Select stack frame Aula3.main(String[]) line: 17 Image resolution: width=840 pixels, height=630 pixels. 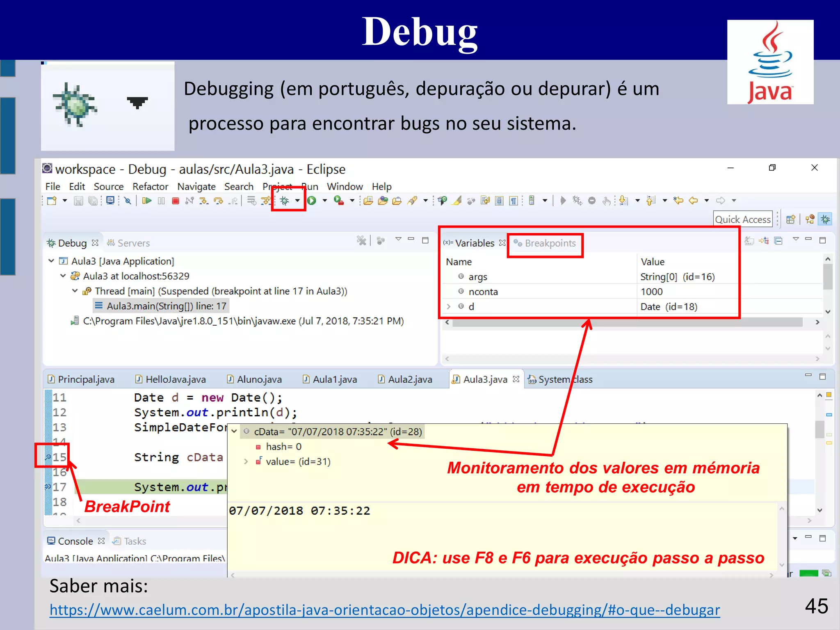[161, 306]
